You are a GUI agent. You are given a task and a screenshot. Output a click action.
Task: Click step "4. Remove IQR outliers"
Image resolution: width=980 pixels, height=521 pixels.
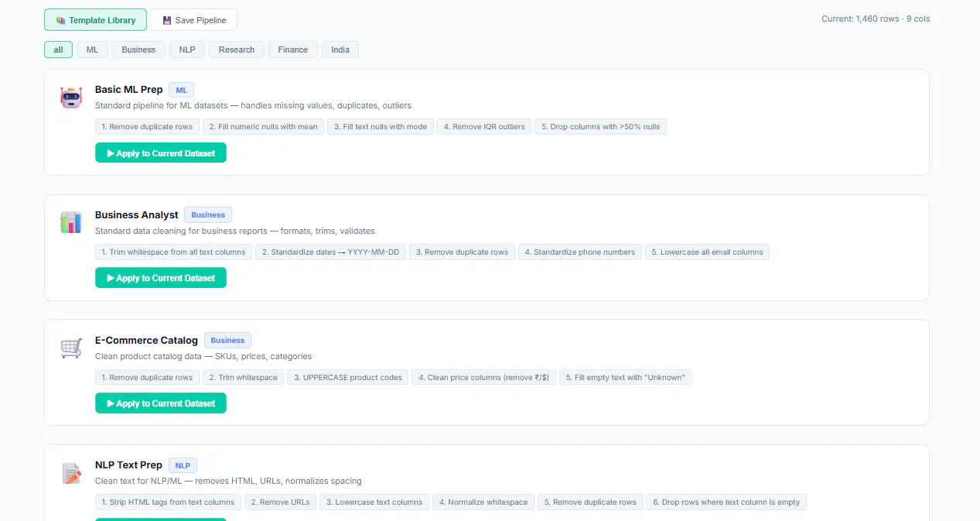click(484, 126)
